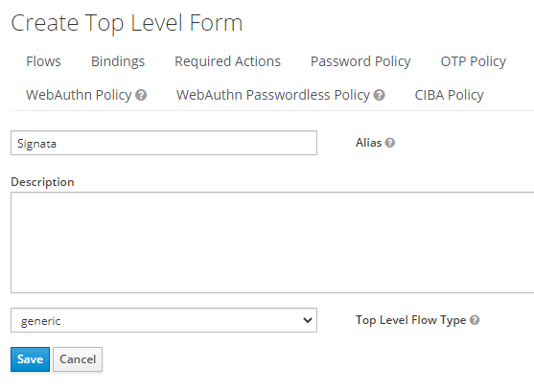Open the Bindings tab

tap(118, 61)
